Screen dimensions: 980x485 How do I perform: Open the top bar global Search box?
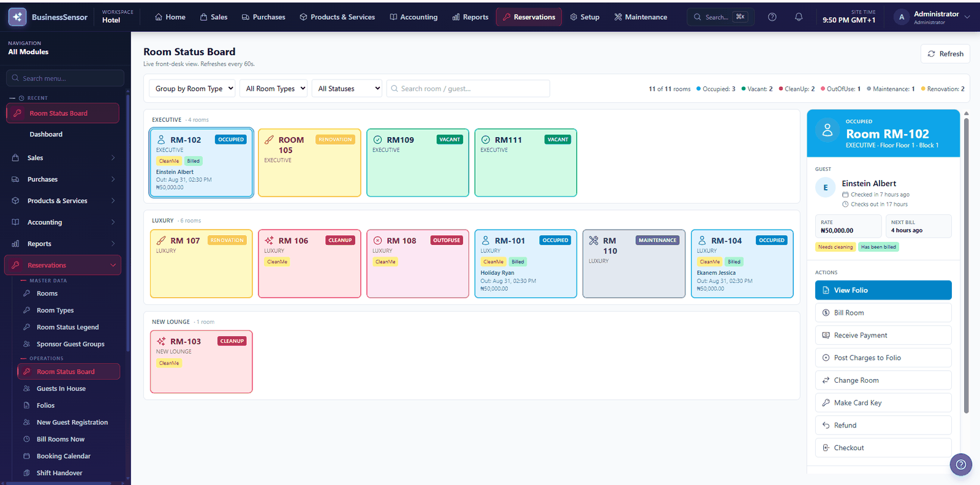[x=721, y=17]
